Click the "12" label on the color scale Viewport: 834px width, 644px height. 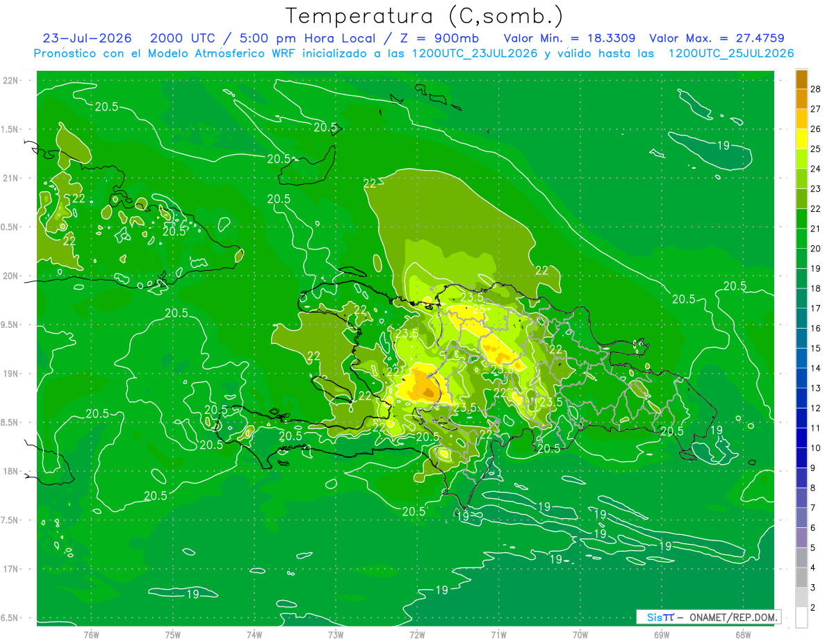tap(816, 408)
